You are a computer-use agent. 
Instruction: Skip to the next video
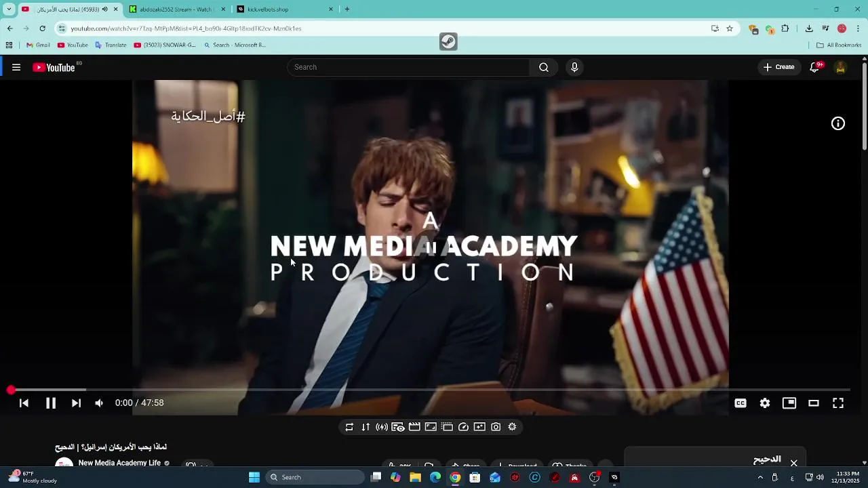point(76,403)
